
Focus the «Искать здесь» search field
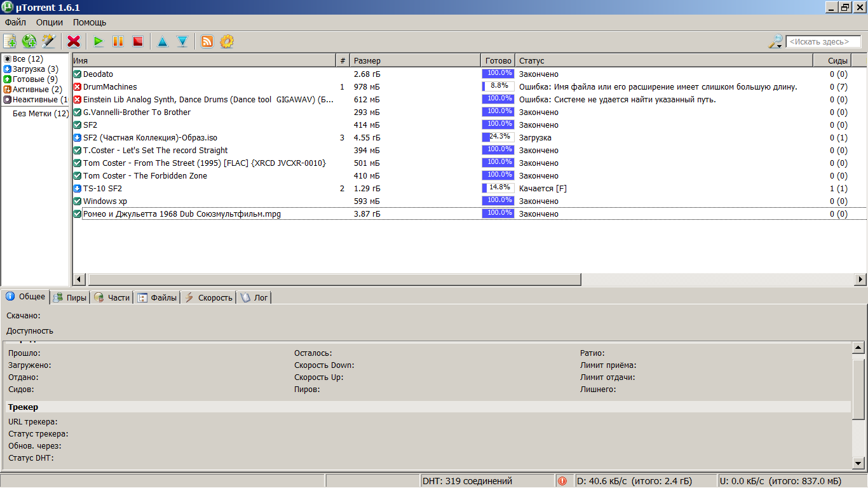coord(824,42)
